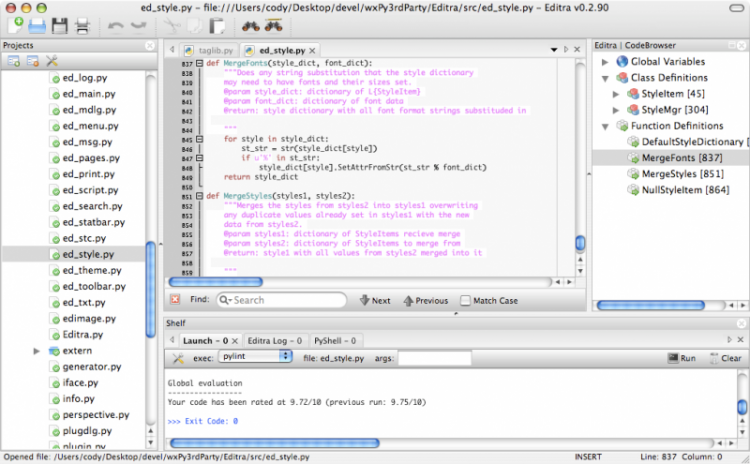
Task: Click the Copy toolbar icon
Action: point(194,26)
